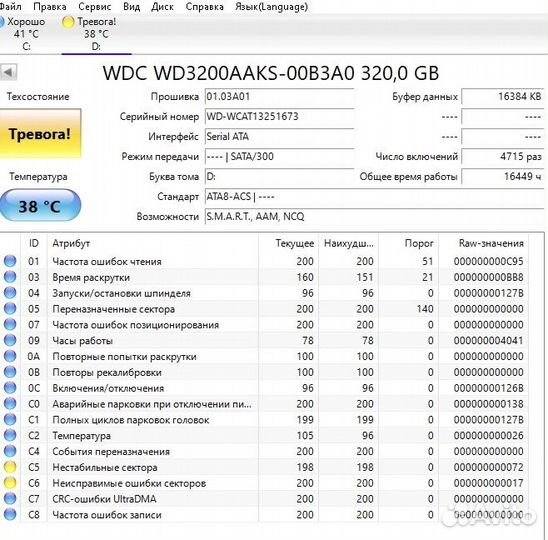Click the Наихудш... column header
Image resolution: width=548 pixels, height=540 pixels.
point(348,243)
